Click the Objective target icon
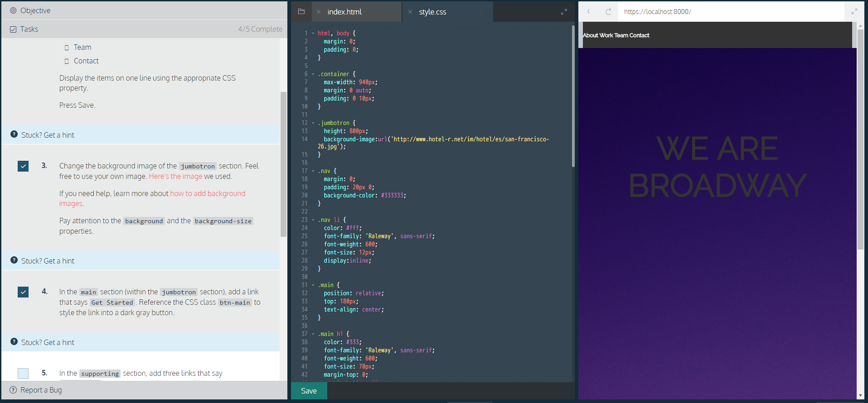This screenshot has height=403, width=868. [x=13, y=10]
